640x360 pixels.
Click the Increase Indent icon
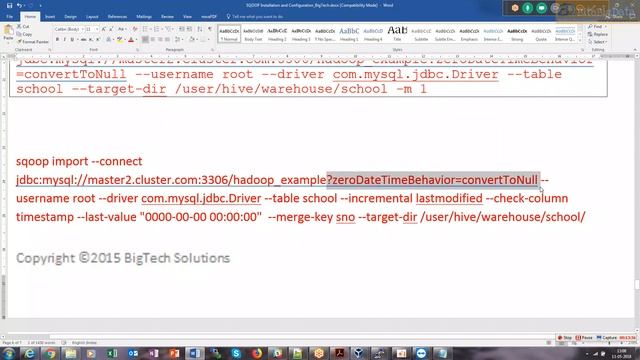pyautogui.click(x=190, y=29)
